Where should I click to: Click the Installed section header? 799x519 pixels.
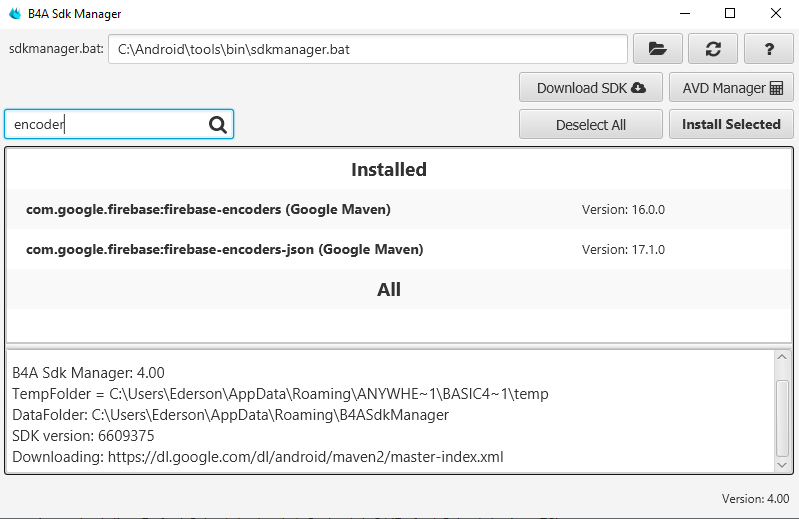tap(389, 170)
